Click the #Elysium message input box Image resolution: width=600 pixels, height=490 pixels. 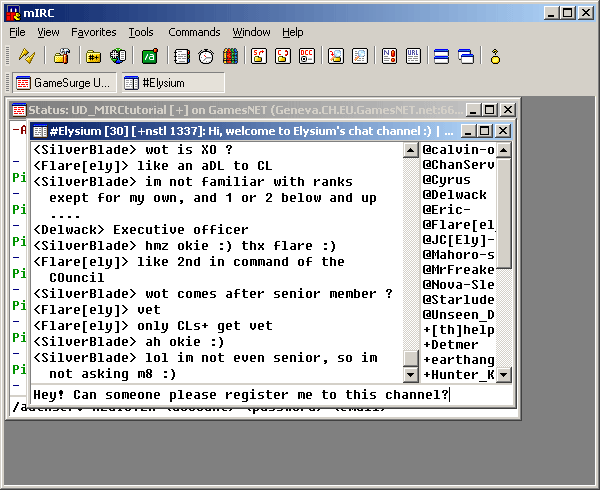coord(272,395)
